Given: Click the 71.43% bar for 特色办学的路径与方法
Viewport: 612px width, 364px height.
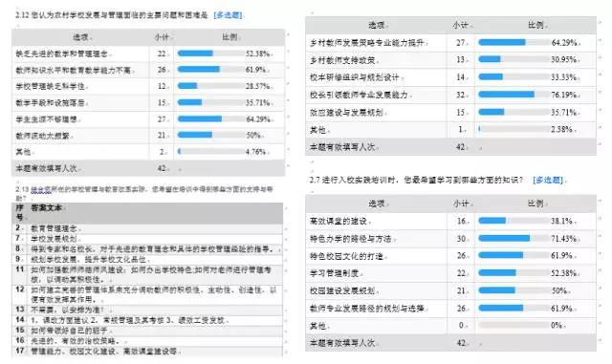Looking at the screenshot, I should coord(514,238).
